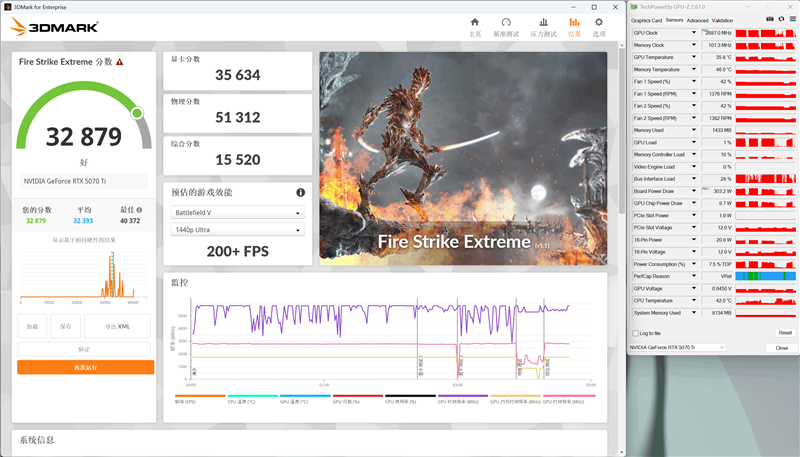The width and height of the screenshot is (800, 457).
Task: Open the Fan 1 Speed (RPM) sensor dropdown
Action: tap(693, 93)
